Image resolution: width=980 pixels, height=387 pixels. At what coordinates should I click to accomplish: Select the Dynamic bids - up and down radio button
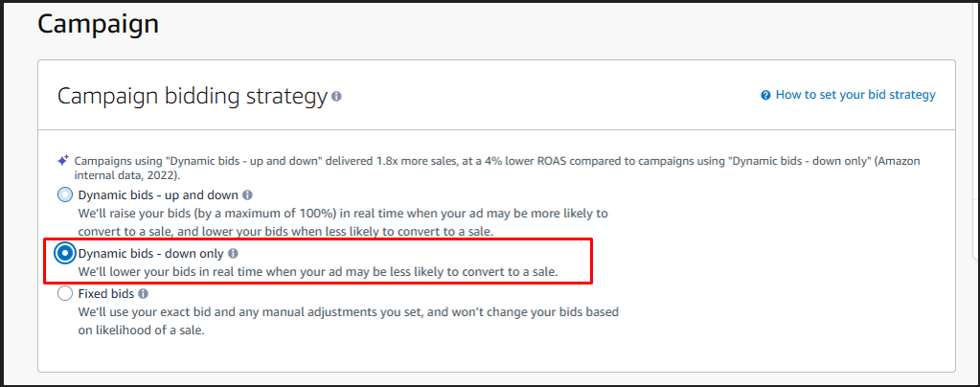[65, 195]
